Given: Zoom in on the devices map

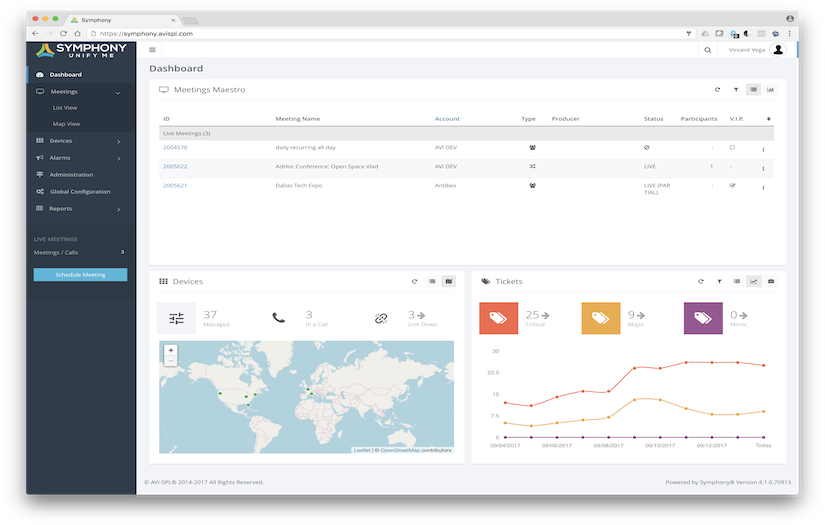Looking at the screenshot, I should click(x=170, y=350).
